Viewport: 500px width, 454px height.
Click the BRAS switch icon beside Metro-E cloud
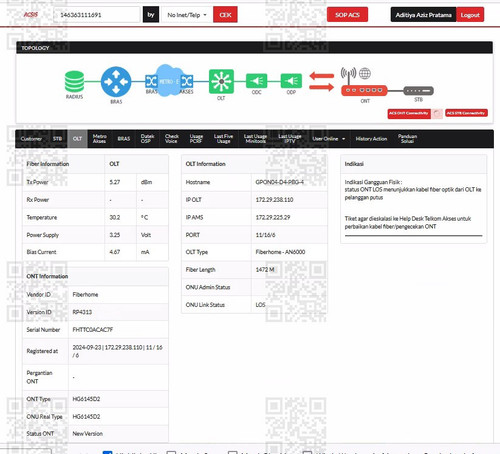(151, 81)
